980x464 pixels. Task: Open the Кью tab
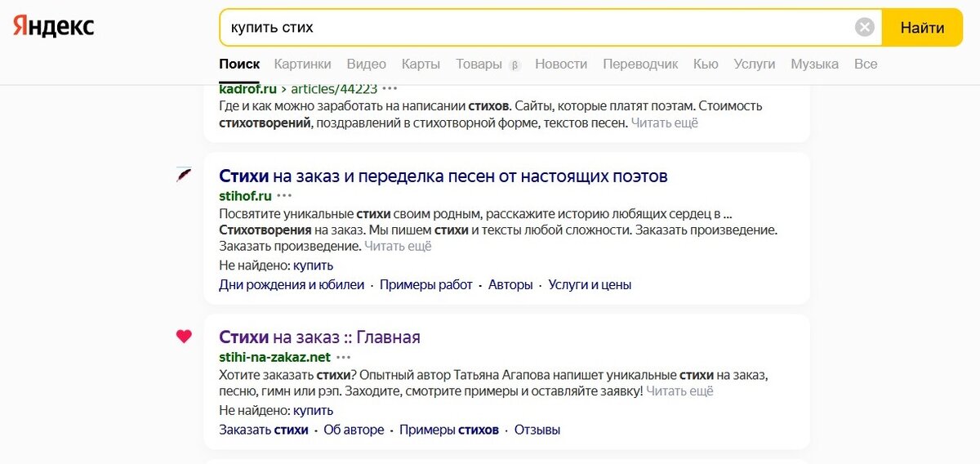706,64
